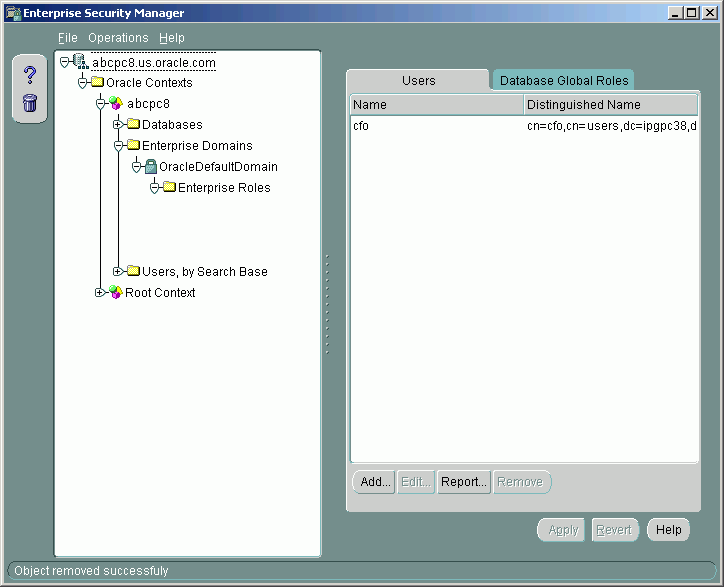Select the cn=cfo,cn=users distinguished name cell
Image resolution: width=724 pixels, height=587 pixels.
(x=611, y=126)
